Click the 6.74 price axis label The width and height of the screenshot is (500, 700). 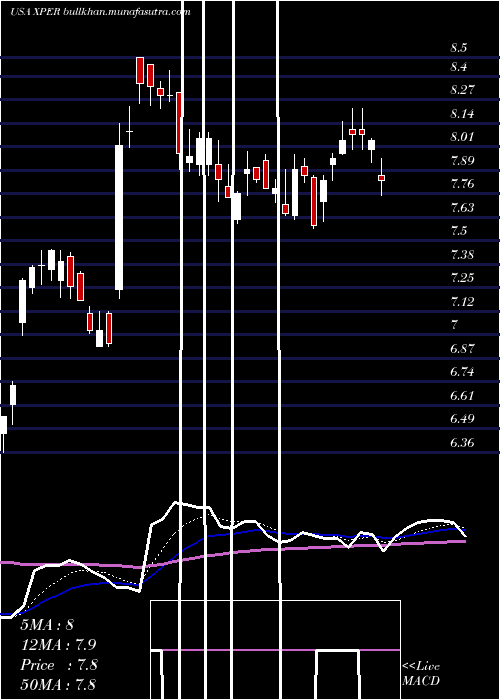462,372
